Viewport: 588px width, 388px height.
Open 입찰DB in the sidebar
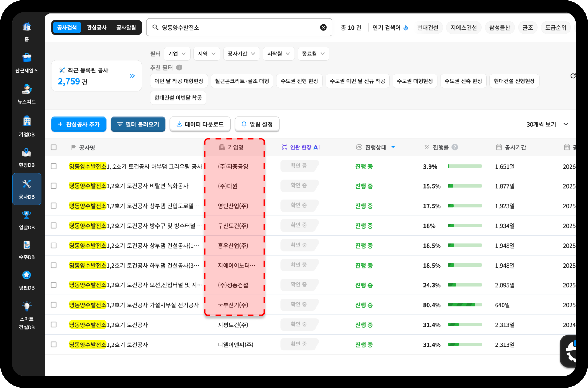(27, 220)
